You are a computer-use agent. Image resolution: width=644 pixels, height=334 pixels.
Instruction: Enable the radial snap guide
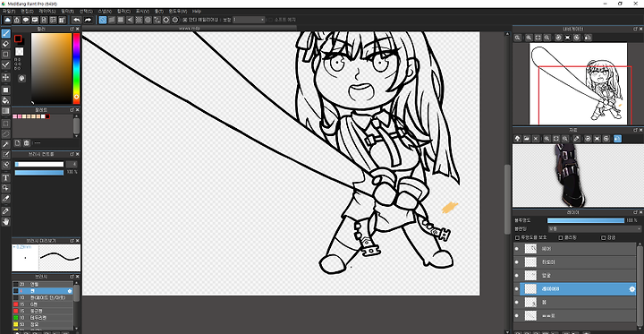pos(139,20)
